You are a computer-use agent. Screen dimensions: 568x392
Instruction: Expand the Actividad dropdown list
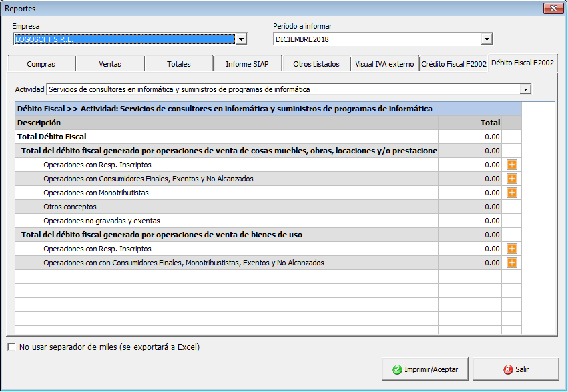point(525,89)
